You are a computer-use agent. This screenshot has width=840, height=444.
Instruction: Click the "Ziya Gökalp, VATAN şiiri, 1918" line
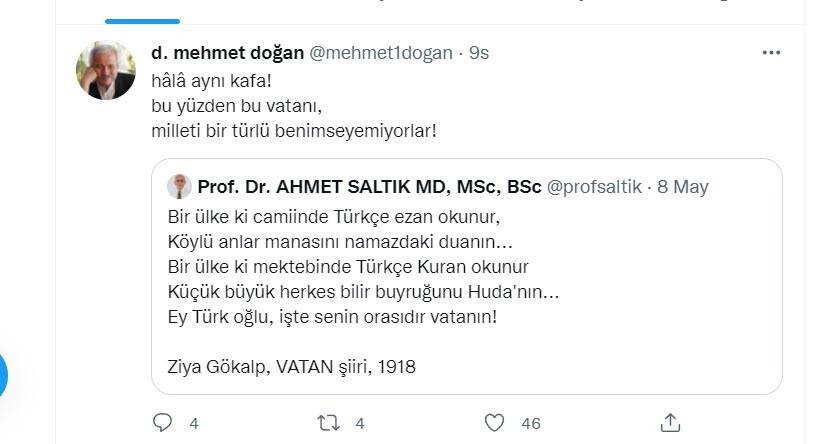pos(291,366)
